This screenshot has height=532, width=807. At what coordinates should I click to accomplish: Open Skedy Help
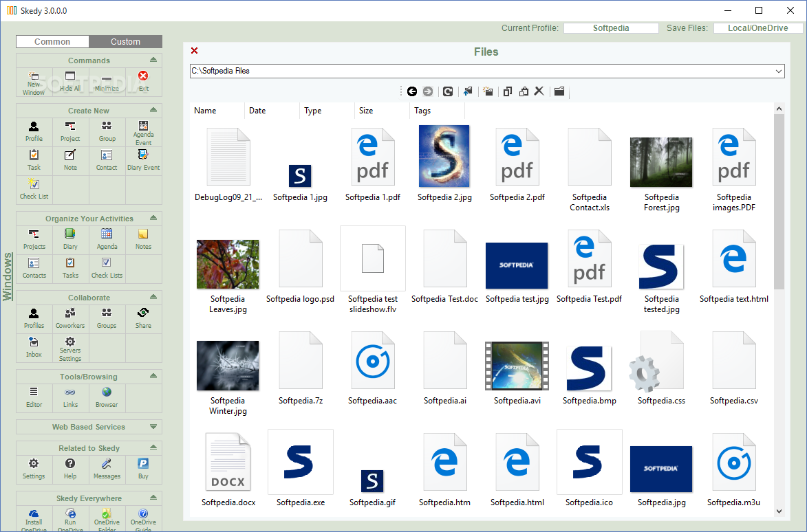coord(70,470)
